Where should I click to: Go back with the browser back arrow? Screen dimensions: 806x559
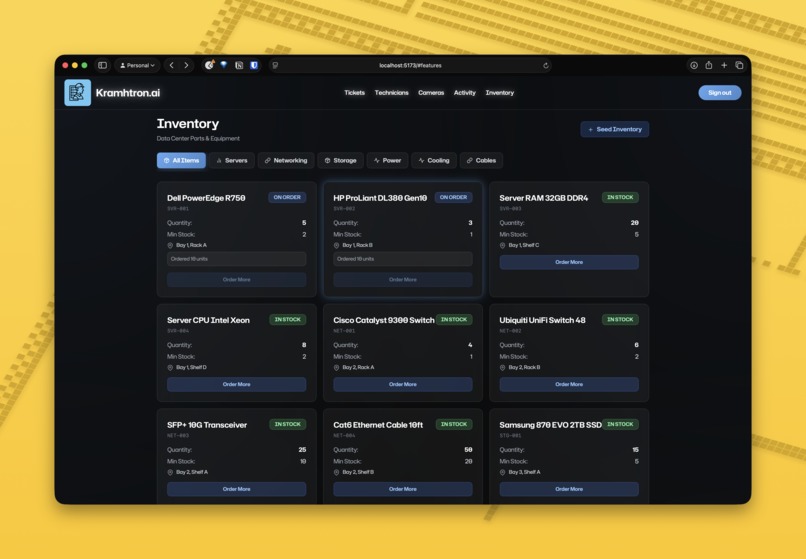(172, 65)
